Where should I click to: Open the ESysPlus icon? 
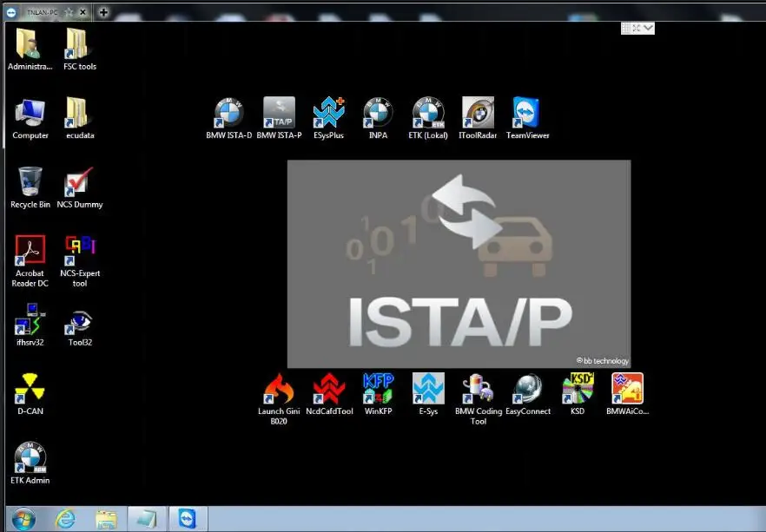tap(329, 119)
